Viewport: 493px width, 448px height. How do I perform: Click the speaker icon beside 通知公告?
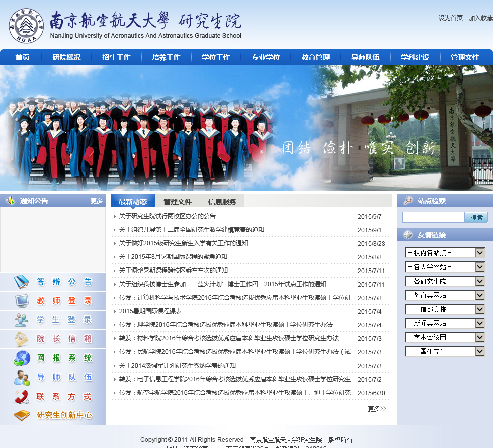coord(11,200)
